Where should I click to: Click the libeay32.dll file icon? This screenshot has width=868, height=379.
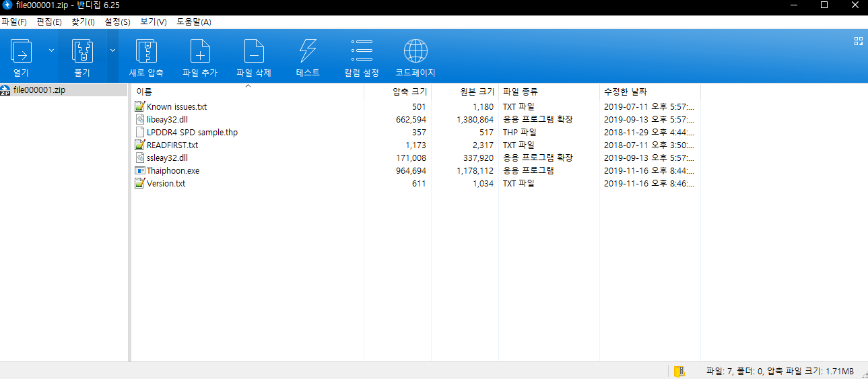pos(139,119)
